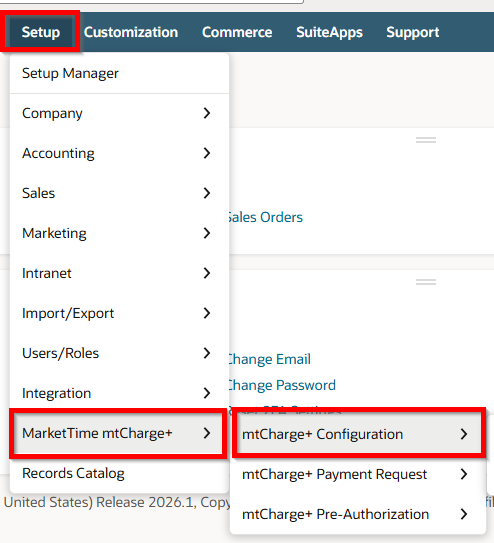Expand the Sales submenu chevron
Screen dimensions: 494x543
[207, 193]
